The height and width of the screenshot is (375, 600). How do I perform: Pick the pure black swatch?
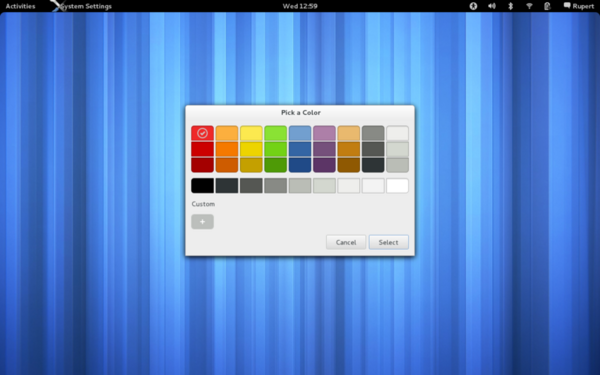pos(202,186)
